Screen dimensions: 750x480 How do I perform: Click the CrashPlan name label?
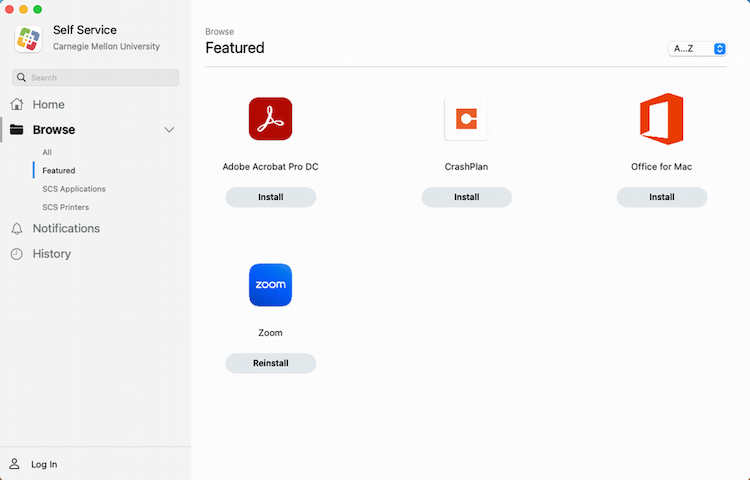(x=466, y=166)
